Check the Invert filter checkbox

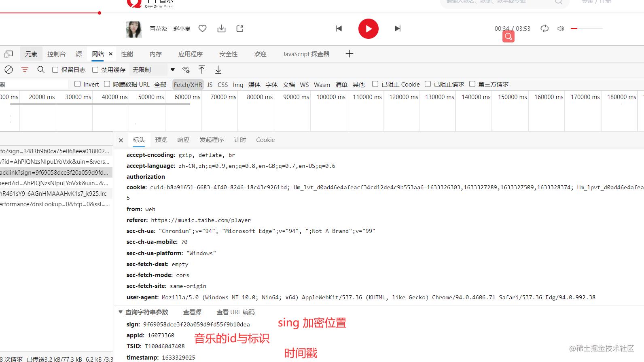pyautogui.click(x=77, y=84)
